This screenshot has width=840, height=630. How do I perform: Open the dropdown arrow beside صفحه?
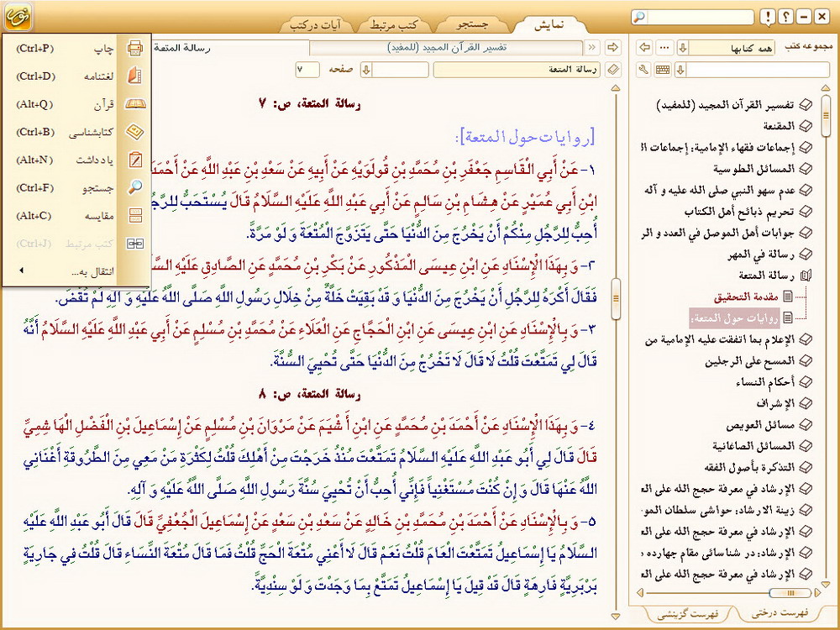coord(366,70)
